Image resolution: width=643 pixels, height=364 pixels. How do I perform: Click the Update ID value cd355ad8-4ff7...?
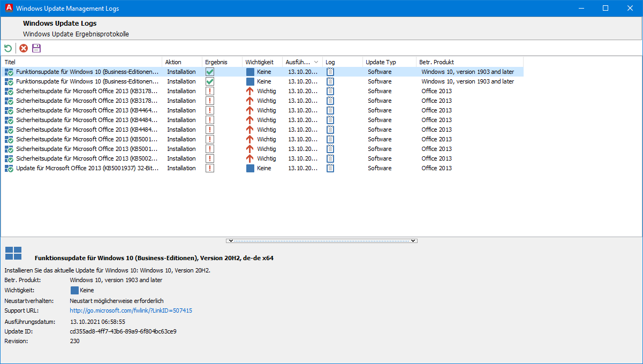tap(123, 331)
